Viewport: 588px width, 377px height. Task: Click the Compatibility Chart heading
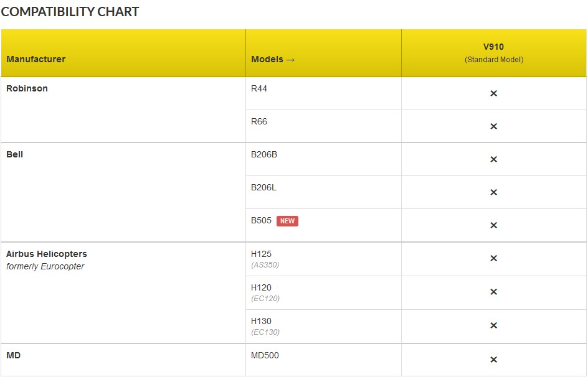[x=70, y=12]
